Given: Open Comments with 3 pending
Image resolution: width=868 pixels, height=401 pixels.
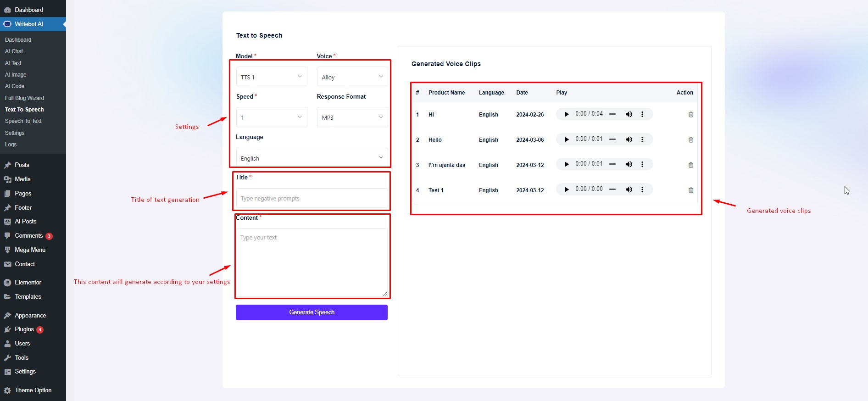Looking at the screenshot, I should [33, 235].
